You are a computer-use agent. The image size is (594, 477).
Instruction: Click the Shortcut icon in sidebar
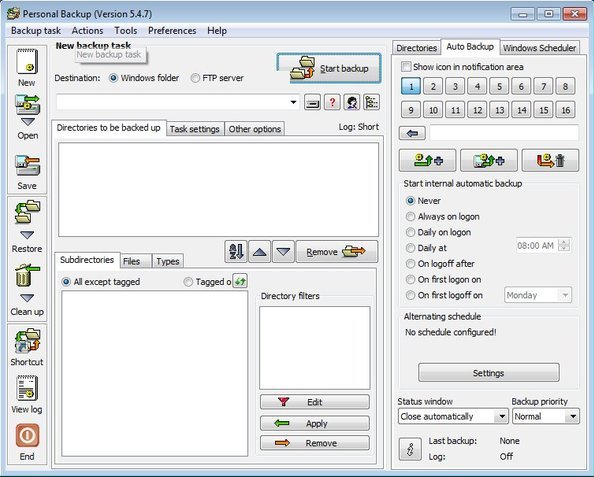27,341
